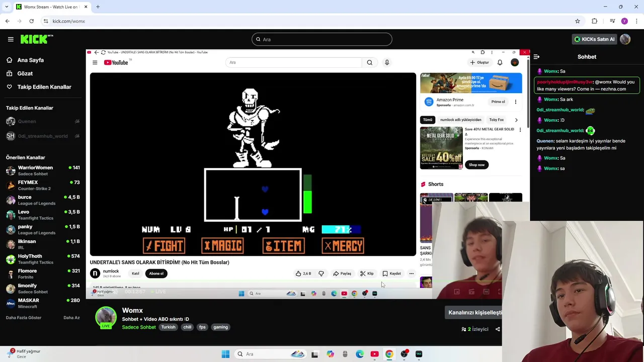Open Kick profile avatar menu
The image size is (644, 362).
pos(625,39)
